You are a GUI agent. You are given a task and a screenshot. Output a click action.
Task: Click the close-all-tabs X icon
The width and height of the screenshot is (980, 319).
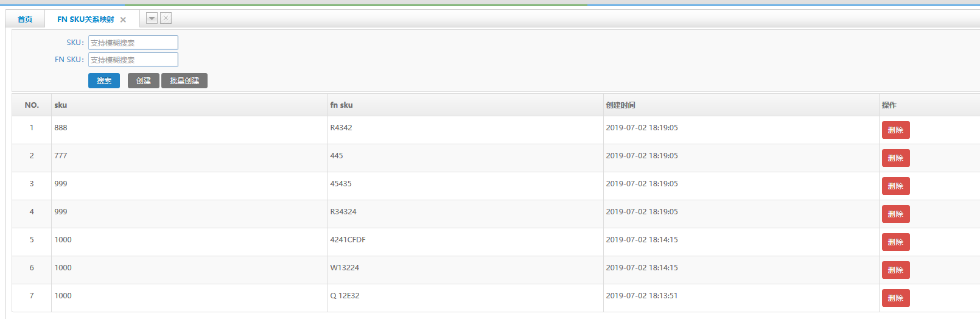tap(166, 18)
